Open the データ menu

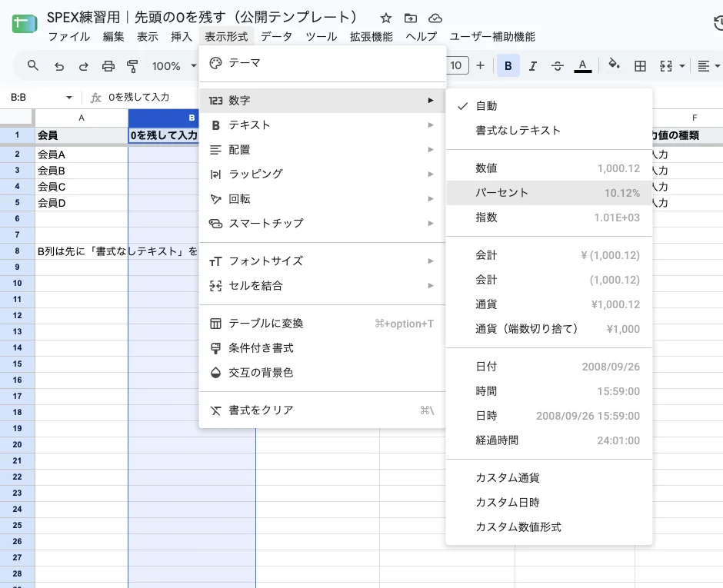tap(277, 37)
